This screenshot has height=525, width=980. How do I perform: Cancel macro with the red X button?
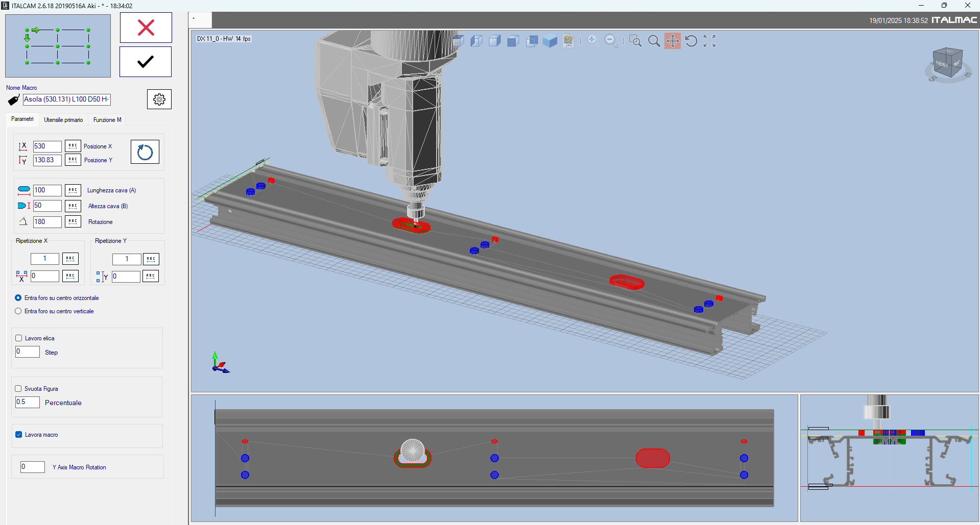(146, 28)
